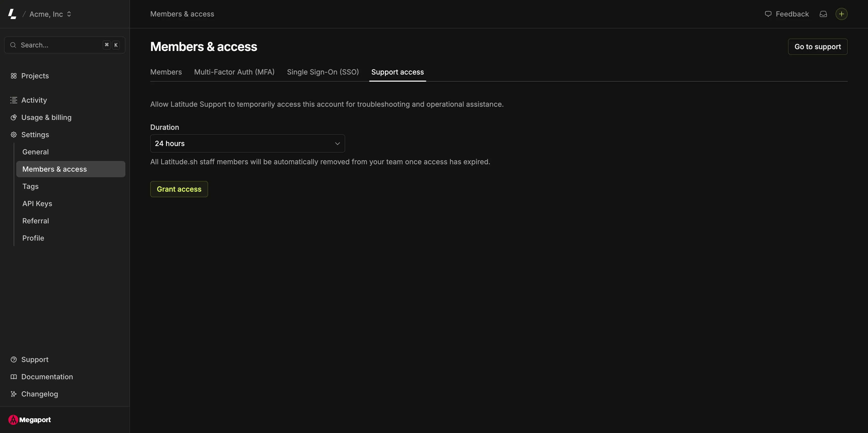Open General settings

tap(35, 152)
